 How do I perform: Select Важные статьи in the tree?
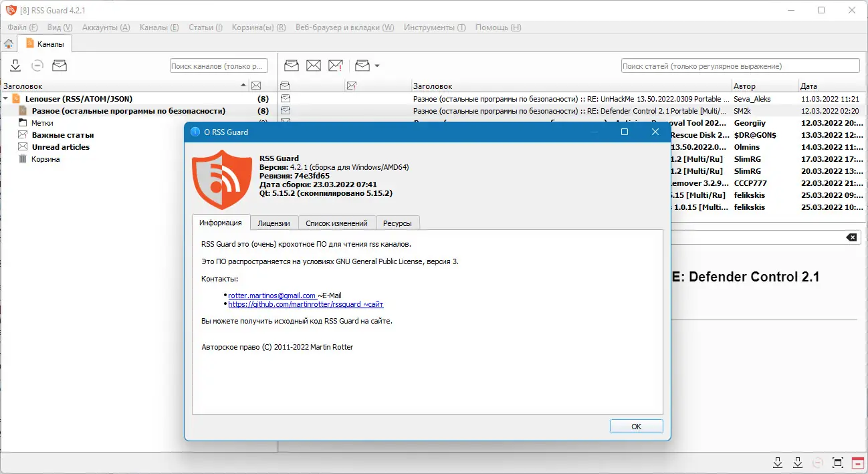click(x=63, y=135)
